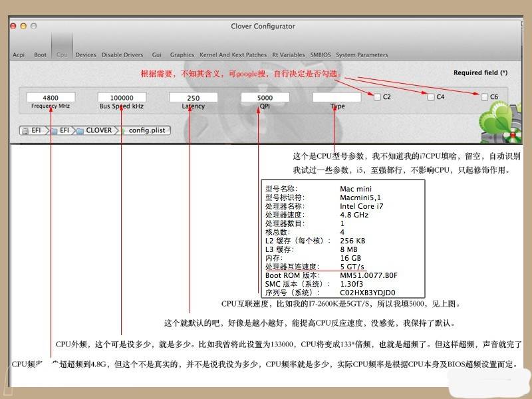Toggle the C4 checkbox
Image resolution: width=532 pixels, height=399 pixels.
[431, 97]
